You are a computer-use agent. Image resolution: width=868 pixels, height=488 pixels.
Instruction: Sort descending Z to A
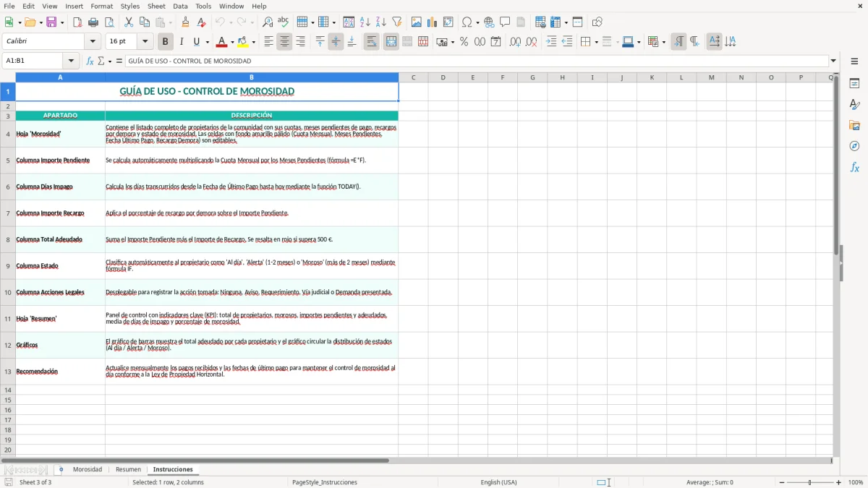[381, 22]
